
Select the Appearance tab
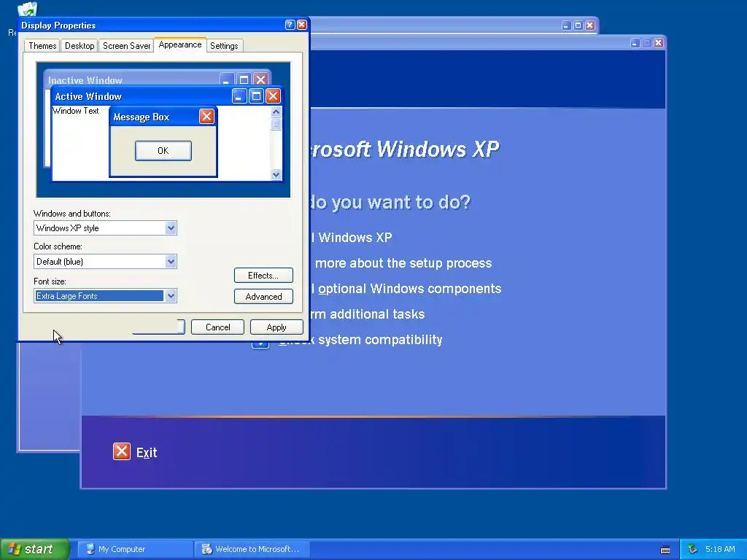click(x=180, y=44)
